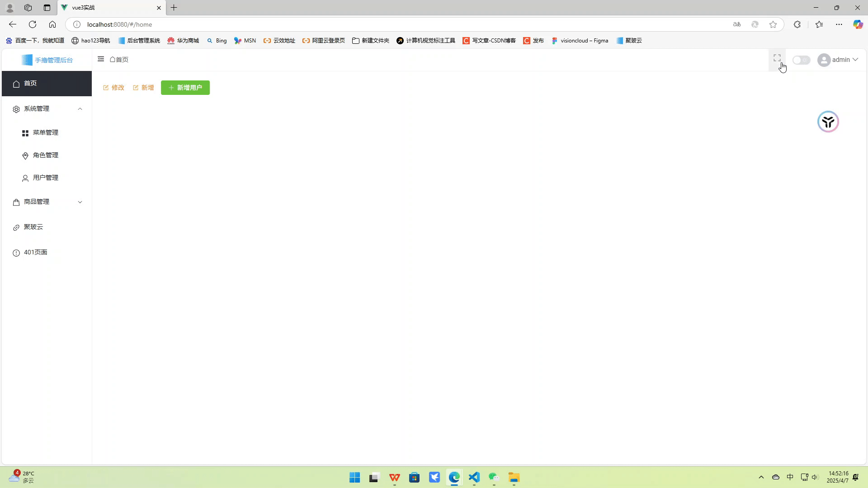This screenshot has width=868, height=488.
Task: Open the 401页面 sidebar item
Action: [35, 253]
